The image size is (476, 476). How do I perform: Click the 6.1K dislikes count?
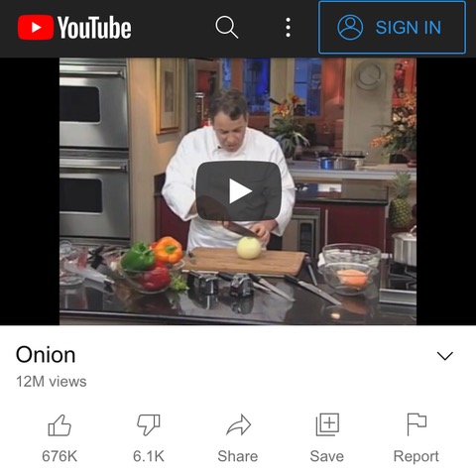tap(149, 456)
